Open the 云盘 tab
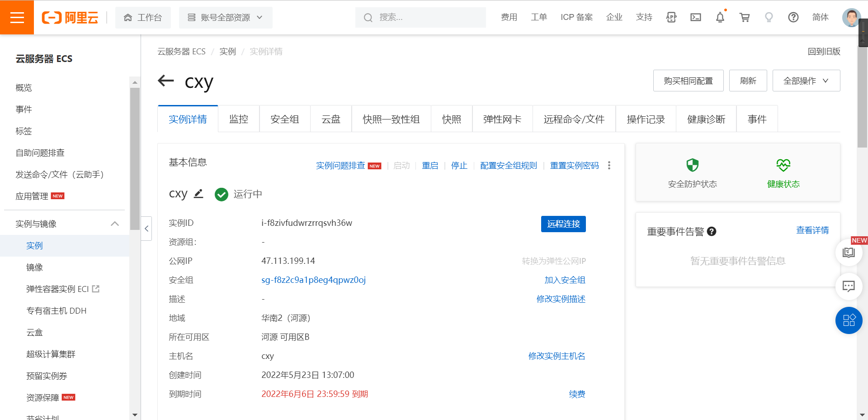This screenshot has width=868, height=420. pyautogui.click(x=331, y=119)
